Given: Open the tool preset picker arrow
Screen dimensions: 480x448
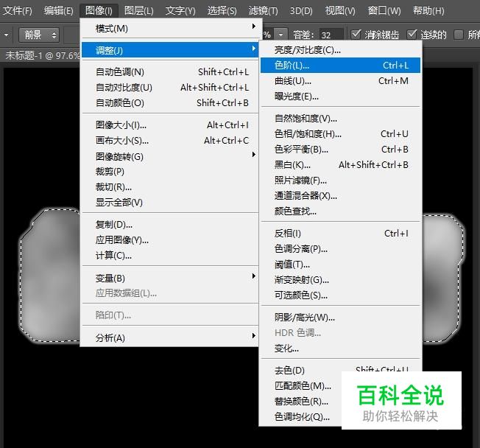Looking at the screenshot, I should 6,35.
